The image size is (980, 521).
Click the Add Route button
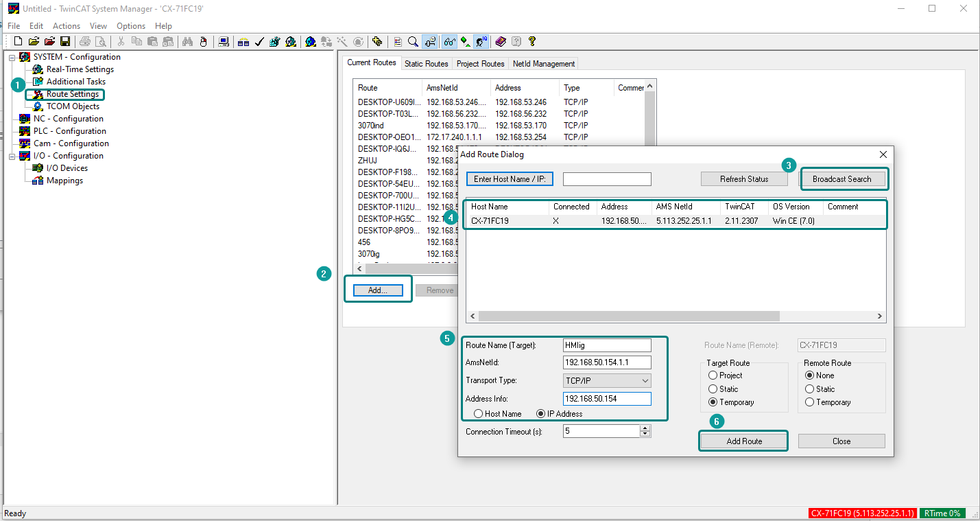tap(743, 441)
